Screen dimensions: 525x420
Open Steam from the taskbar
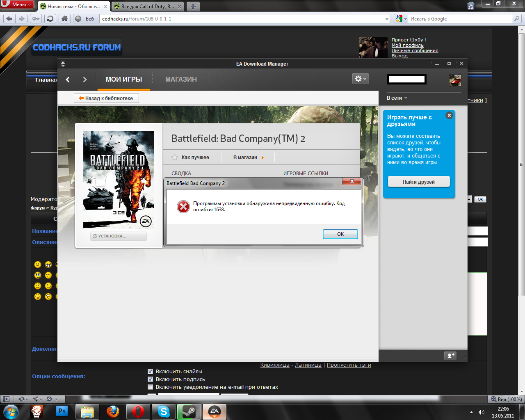click(x=189, y=412)
